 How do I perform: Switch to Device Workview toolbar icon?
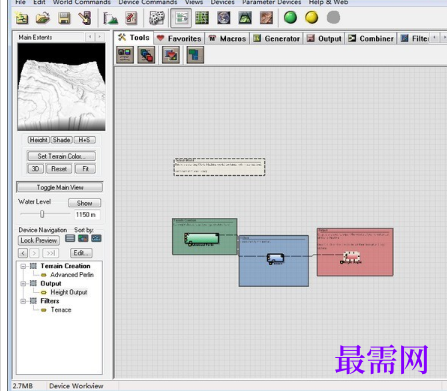click(181, 18)
